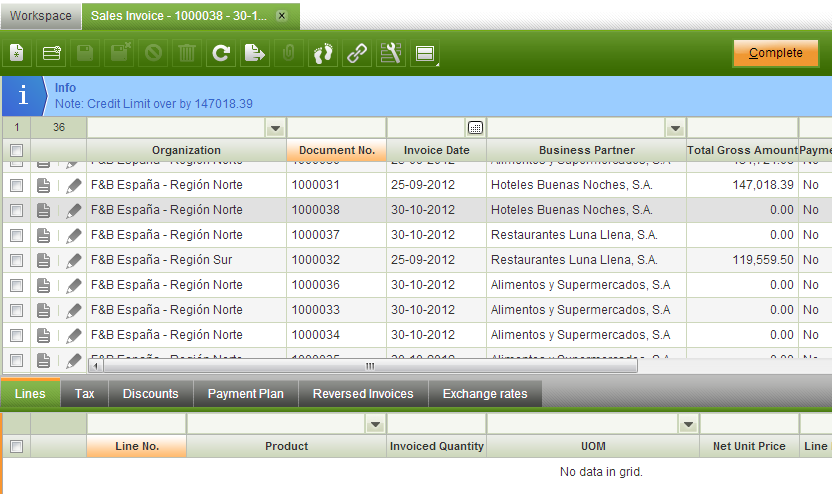Check the row for invoice 1000034
Screen dimensions: 832x494
[x=16, y=335]
